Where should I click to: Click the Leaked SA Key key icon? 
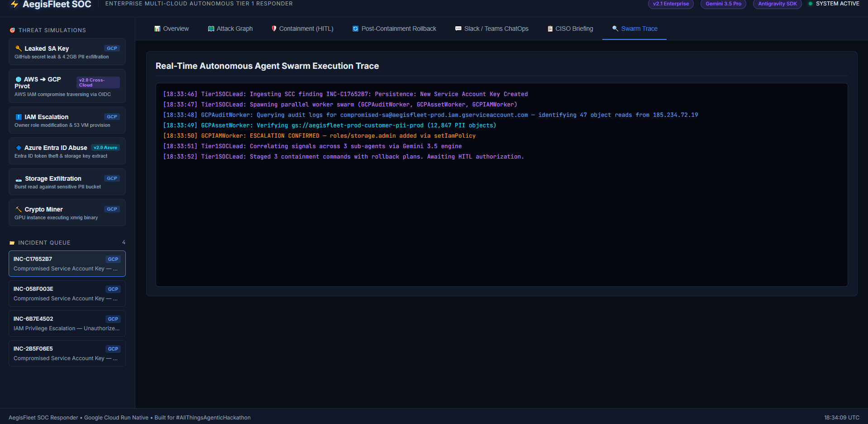click(19, 48)
